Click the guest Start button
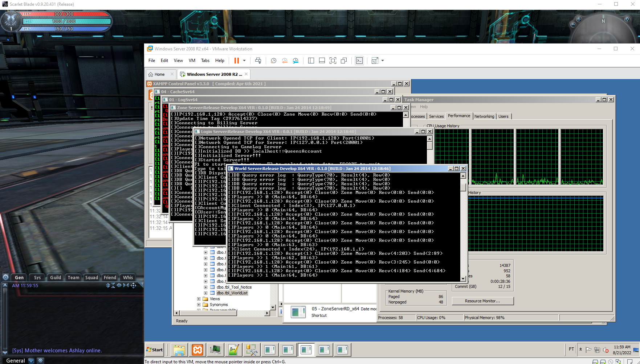Screen dimensions: 640x364 pyautogui.click(x=155, y=349)
